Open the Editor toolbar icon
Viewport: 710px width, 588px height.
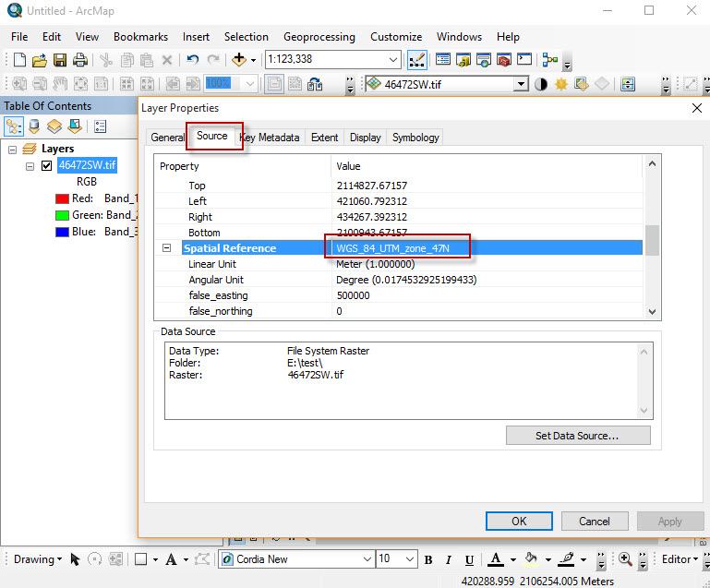pyautogui.click(x=416, y=60)
